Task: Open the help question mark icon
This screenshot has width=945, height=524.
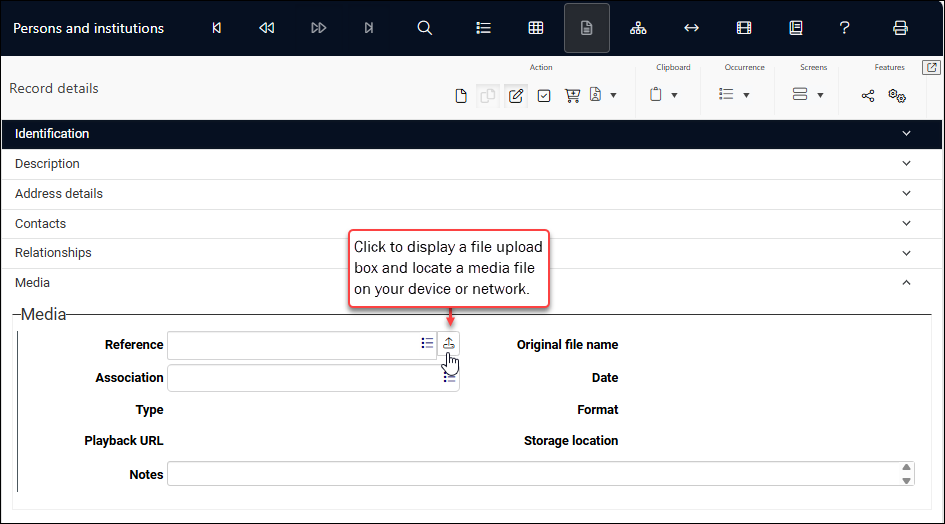Action: click(x=844, y=28)
